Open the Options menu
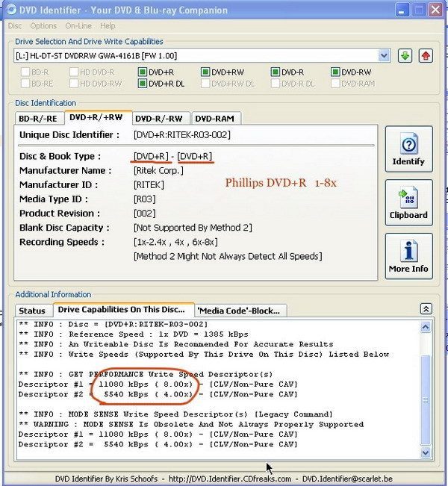The height and width of the screenshot is (486, 448). click(x=43, y=25)
